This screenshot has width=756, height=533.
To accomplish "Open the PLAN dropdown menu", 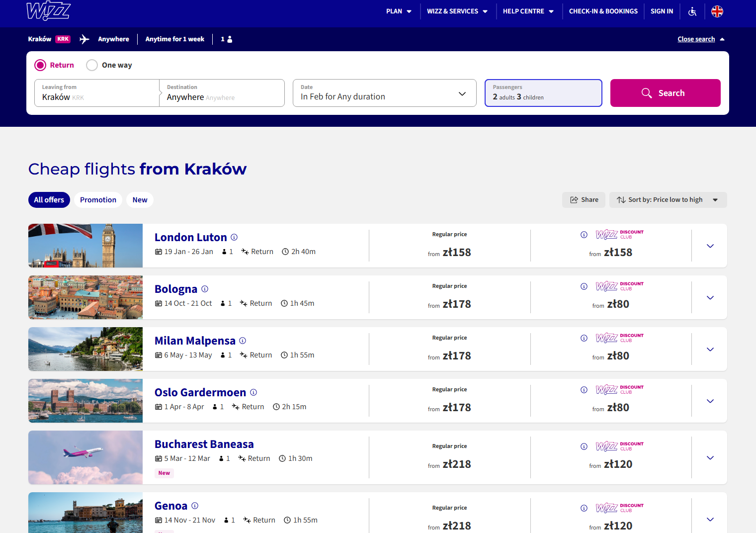I will pyautogui.click(x=399, y=11).
